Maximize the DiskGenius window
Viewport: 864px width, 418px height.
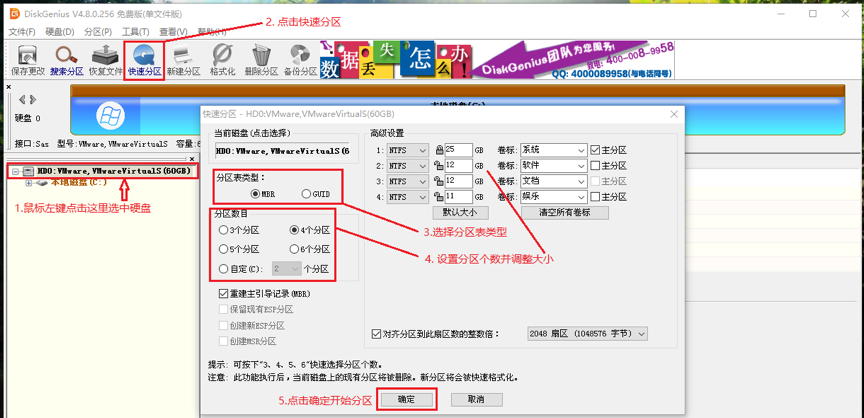click(813, 14)
